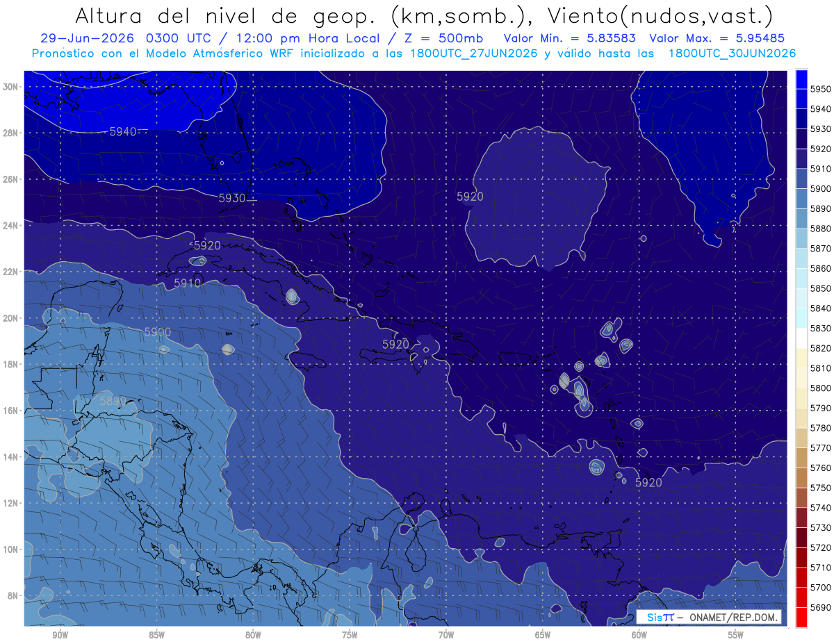This screenshot has height=644, width=834.
Task: Click the 5950 label on the color scale
Action: pyautogui.click(x=821, y=89)
